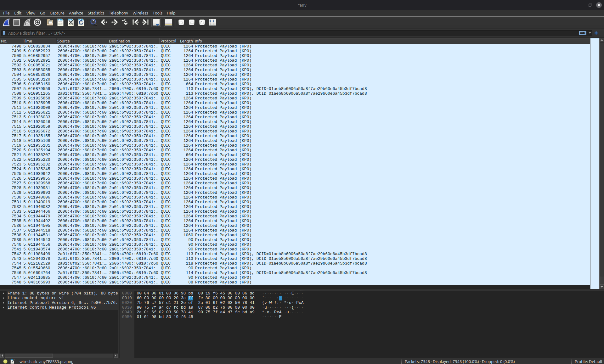Start capturing packets with the shark fin icon

[x=6, y=22]
